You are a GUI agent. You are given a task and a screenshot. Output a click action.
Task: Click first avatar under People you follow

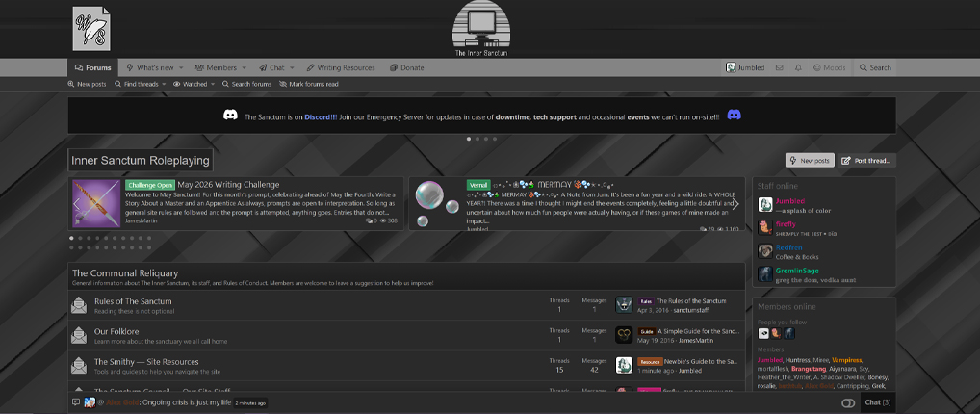pos(763,334)
